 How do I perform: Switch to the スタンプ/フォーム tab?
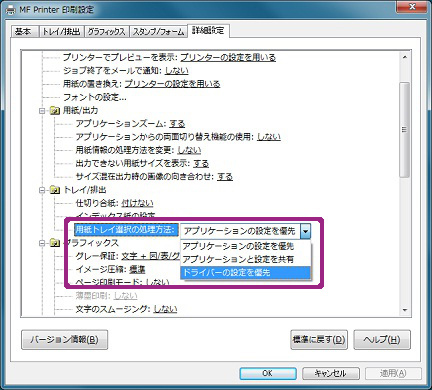(158, 32)
